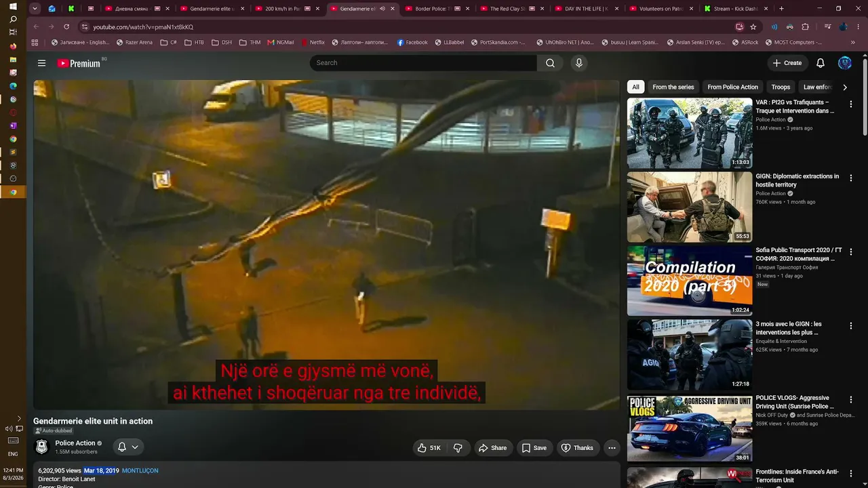The width and height of the screenshot is (868, 488).
Task: Open more options for GIGN Diplomatic extractions video
Action: pyautogui.click(x=851, y=178)
